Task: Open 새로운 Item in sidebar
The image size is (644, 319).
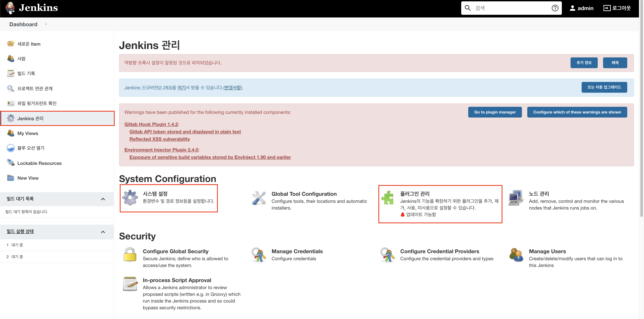Action: (x=29, y=44)
